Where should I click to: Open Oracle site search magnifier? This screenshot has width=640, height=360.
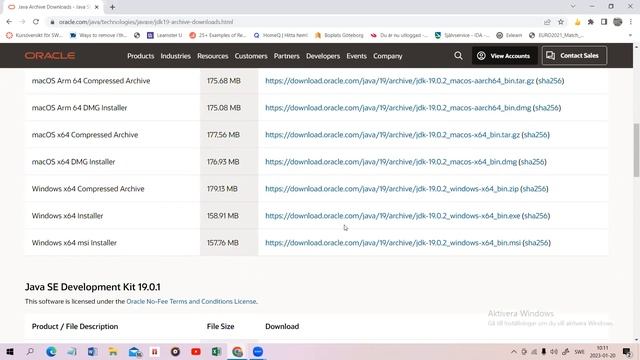click(x=458, y=56)
